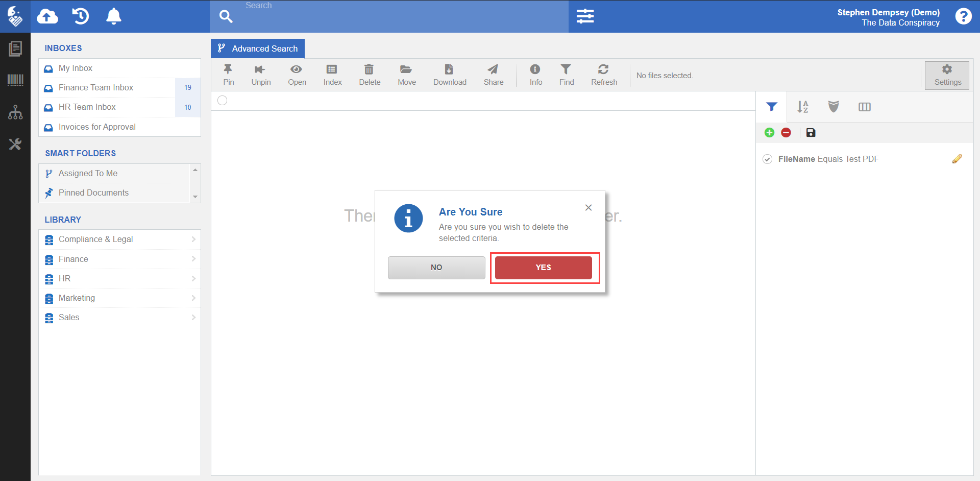Click the Unpin toolbar button

click(x=261, y=75)
